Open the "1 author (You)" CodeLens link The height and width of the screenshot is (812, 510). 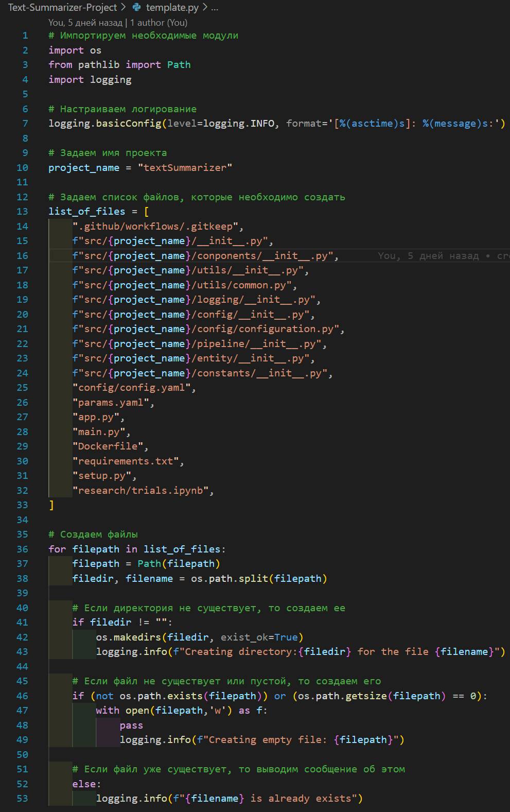(x=159, y=23)
